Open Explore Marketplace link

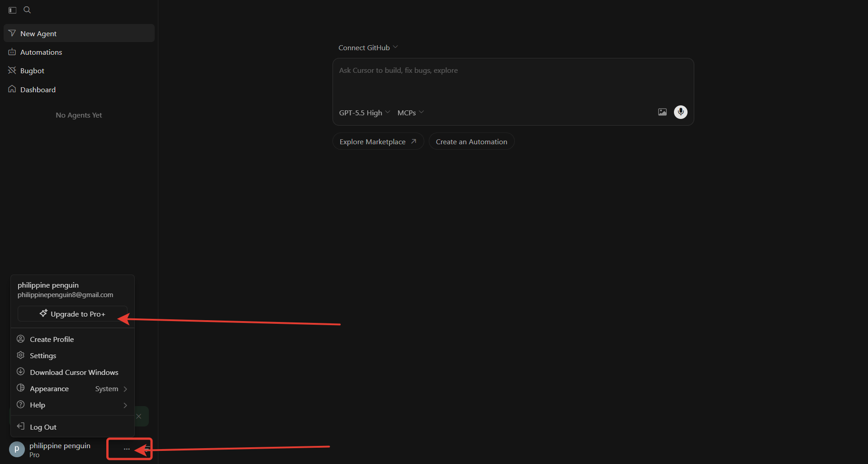378,142
